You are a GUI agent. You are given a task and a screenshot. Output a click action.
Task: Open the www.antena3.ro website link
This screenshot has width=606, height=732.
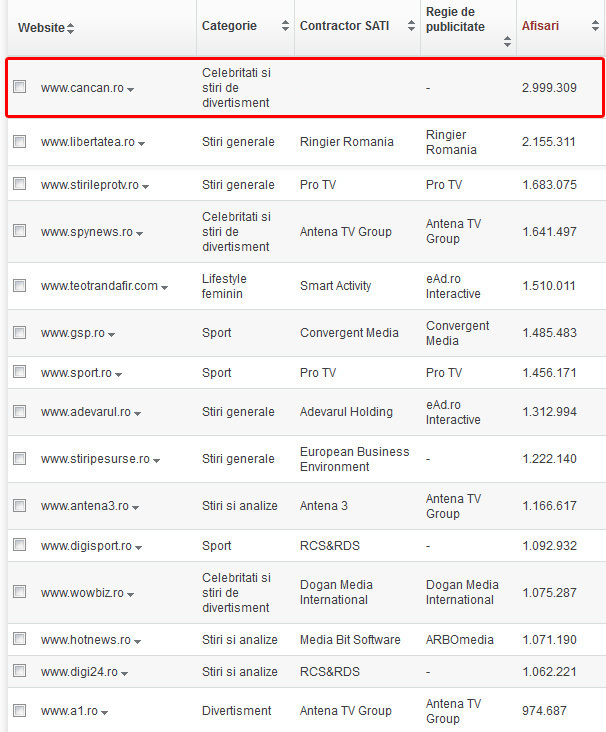click(84, 506)
